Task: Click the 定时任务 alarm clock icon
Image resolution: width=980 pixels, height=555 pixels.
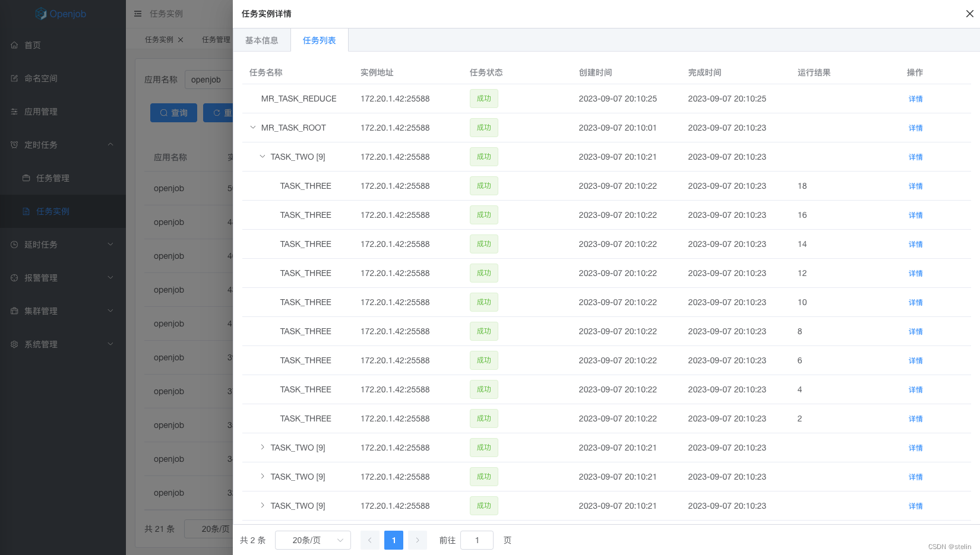Action: click(14, 145)
